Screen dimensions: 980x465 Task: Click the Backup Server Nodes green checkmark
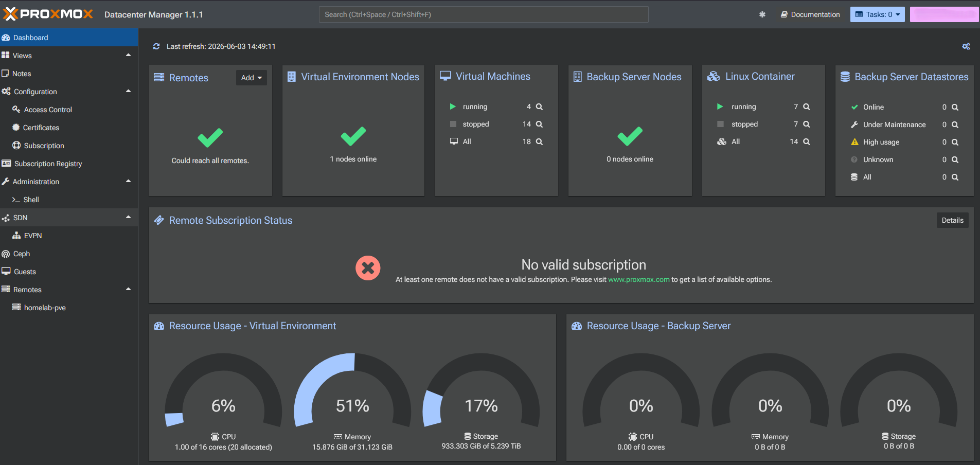pyautogui.click(x=630, y=136)
